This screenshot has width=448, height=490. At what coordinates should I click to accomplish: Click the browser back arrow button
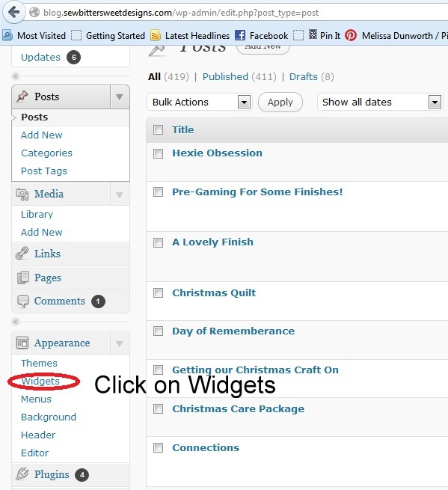pyautogui.click(x=13, y=12)
